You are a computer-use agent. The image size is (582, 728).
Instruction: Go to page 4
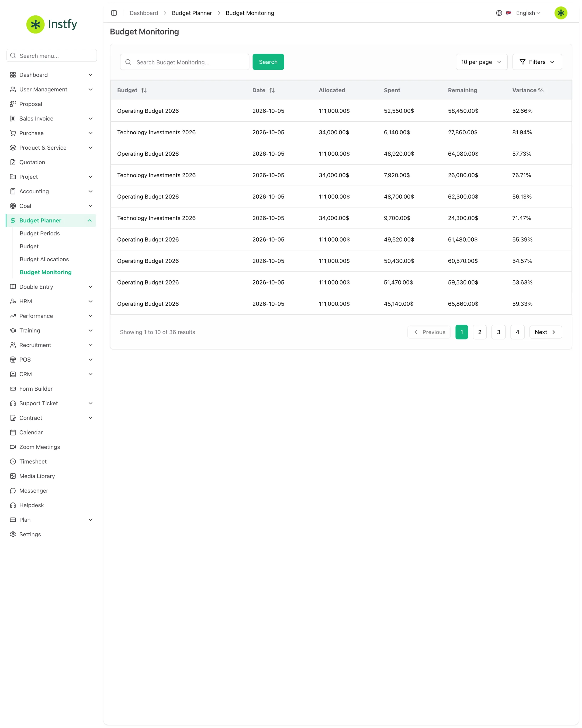coord(517,332)
